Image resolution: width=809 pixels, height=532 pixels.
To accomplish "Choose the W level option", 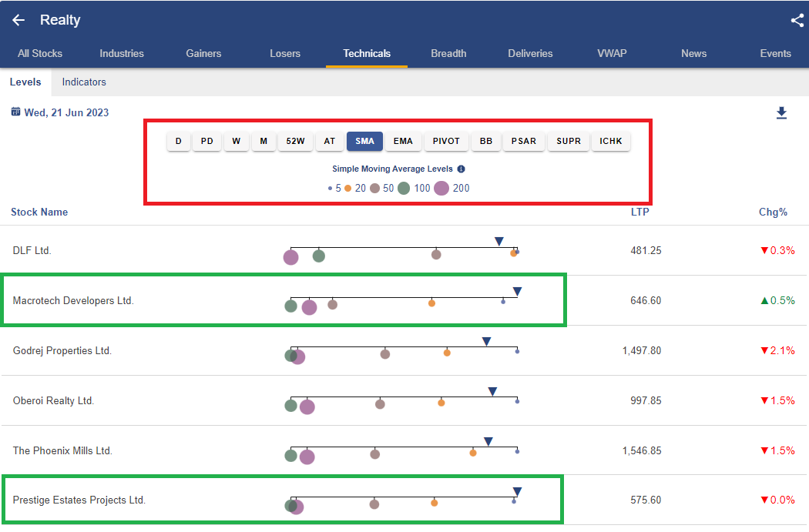I will coord(237,141).
